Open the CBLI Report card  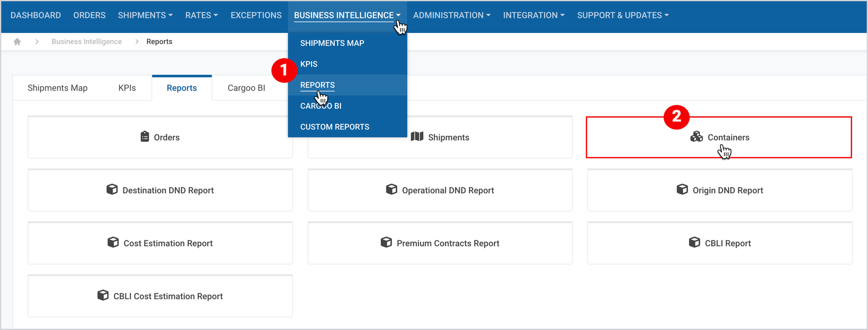(x=720, y=243)
